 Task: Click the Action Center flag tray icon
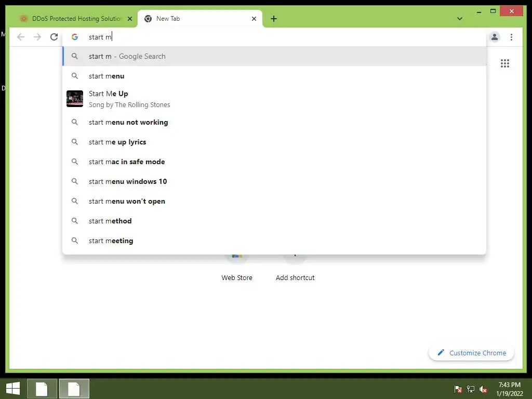coord(458,389)
